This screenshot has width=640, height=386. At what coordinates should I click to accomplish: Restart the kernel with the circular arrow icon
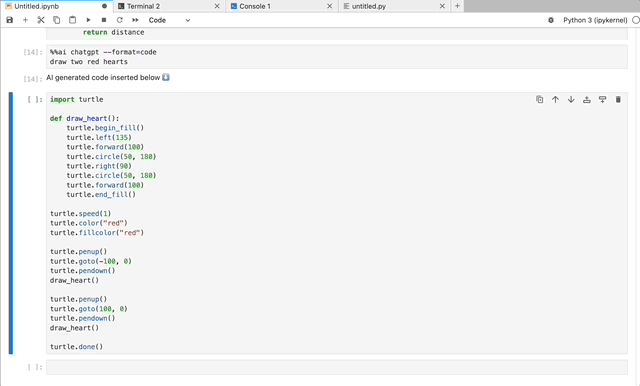point(120,20)
